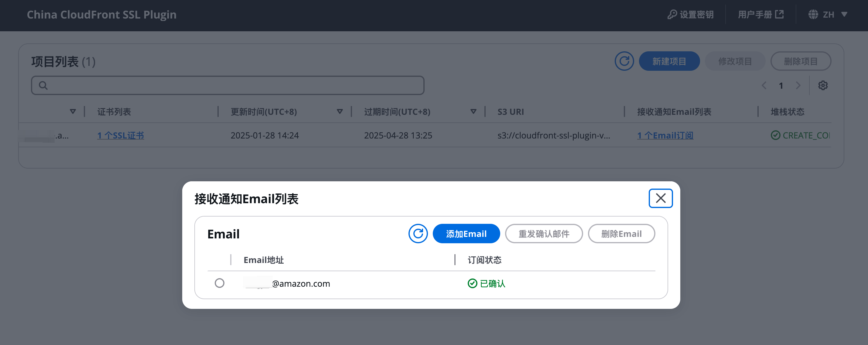The height and width of the screenshot is (345, 868).
Task: Click the 添加Email button
Action: [466, 234]
